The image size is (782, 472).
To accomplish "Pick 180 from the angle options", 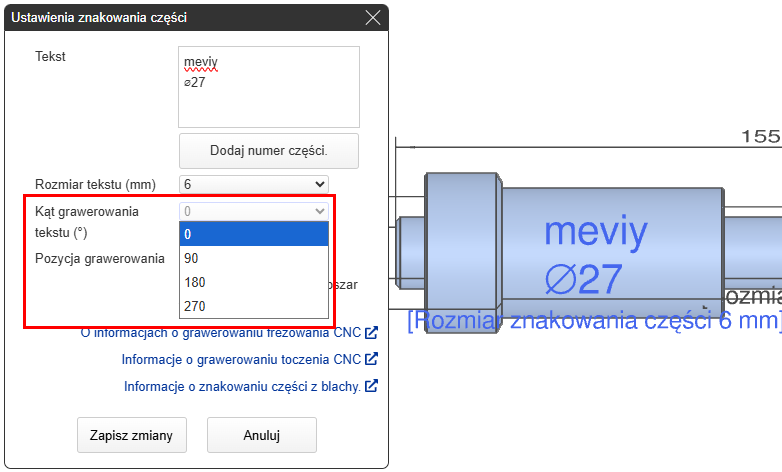I will [x=254, y=282].
